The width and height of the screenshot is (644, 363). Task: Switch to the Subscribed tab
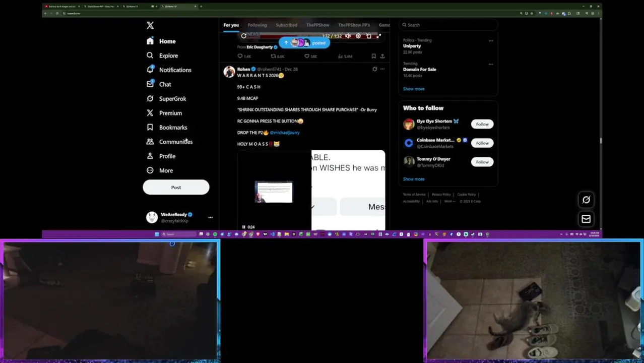[x=286, y=25]
